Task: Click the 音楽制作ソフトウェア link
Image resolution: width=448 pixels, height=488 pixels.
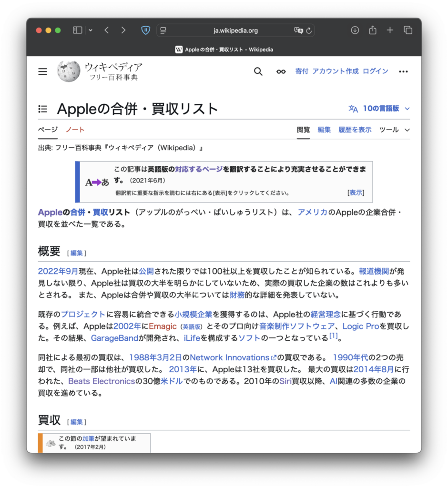Action: [297, 326]
